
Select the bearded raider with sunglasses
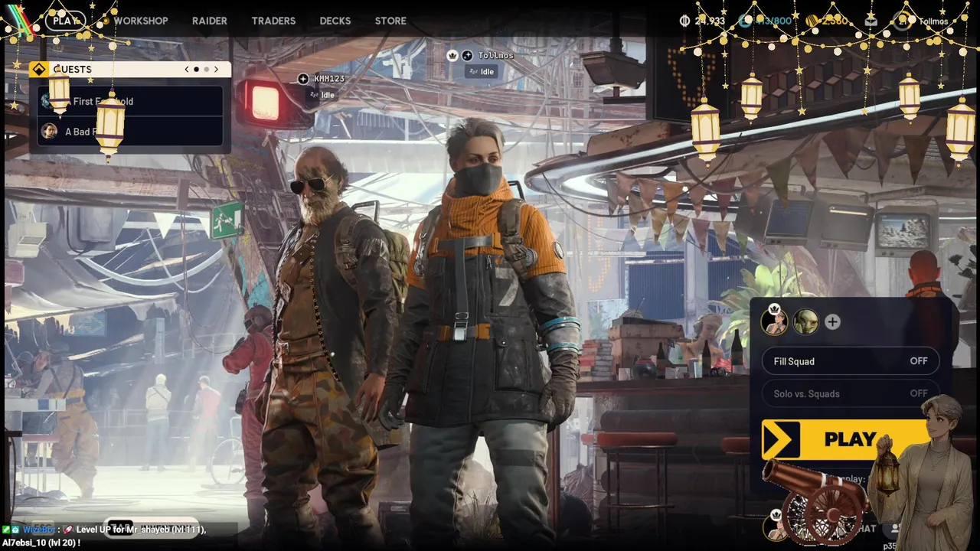pos(329,344)
